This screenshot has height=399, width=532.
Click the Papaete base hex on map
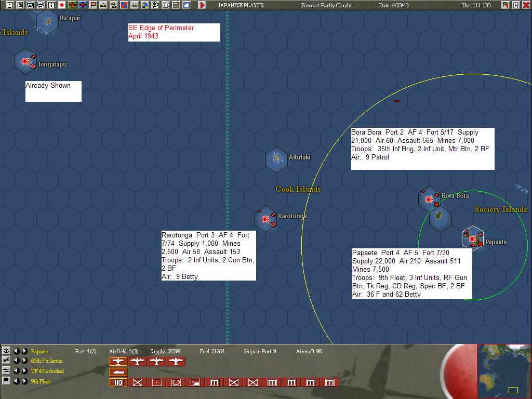(x=473, y=238)
